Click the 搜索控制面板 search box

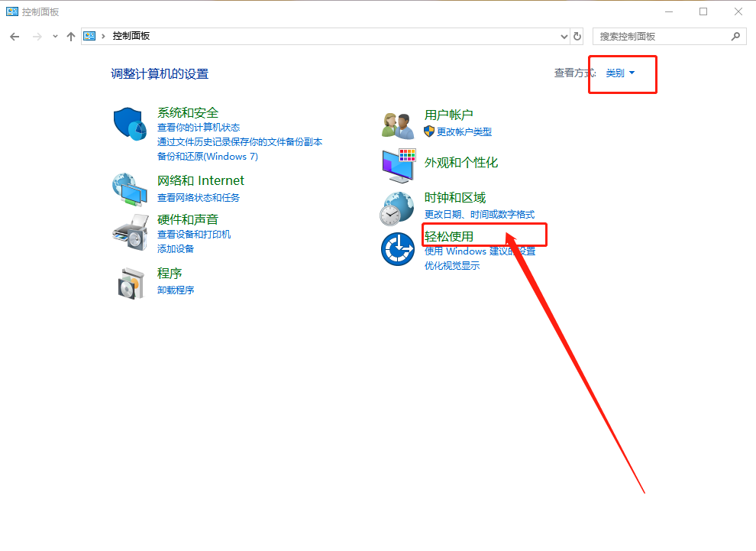pos(663,36)
